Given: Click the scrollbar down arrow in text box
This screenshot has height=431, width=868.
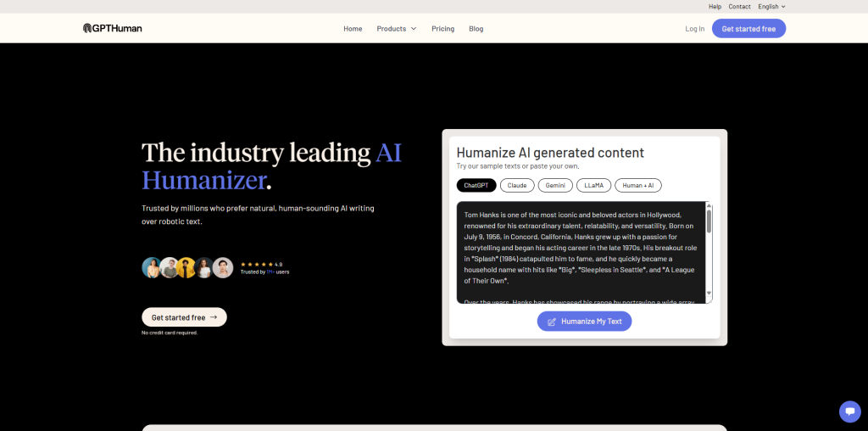Looking at the screenshot, I should (x=709, y=293).
